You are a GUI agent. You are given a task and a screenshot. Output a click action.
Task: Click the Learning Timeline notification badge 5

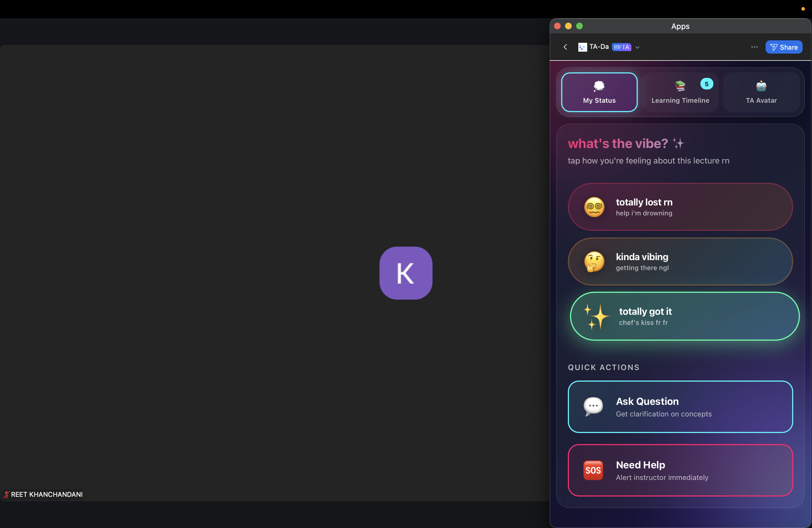click(706, 84)
